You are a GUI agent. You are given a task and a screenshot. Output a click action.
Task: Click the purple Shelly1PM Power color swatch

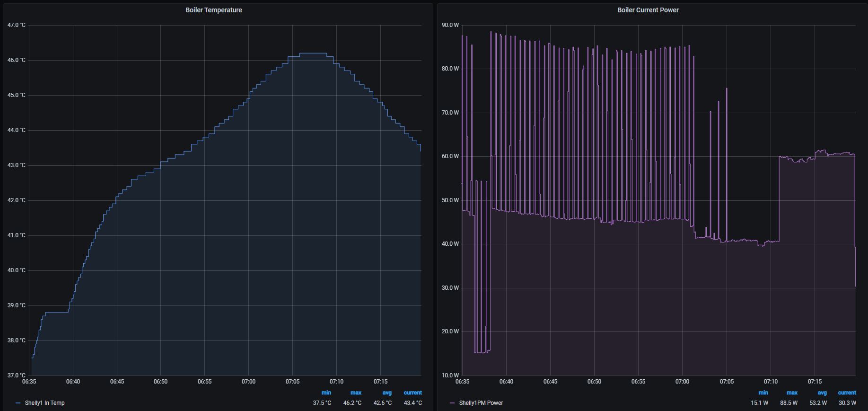(x=452, y=403)
